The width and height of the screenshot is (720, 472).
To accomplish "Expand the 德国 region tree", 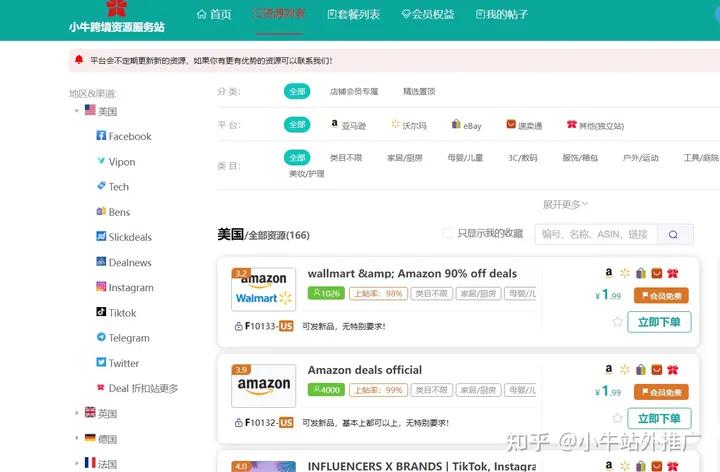I will [76, 438].
